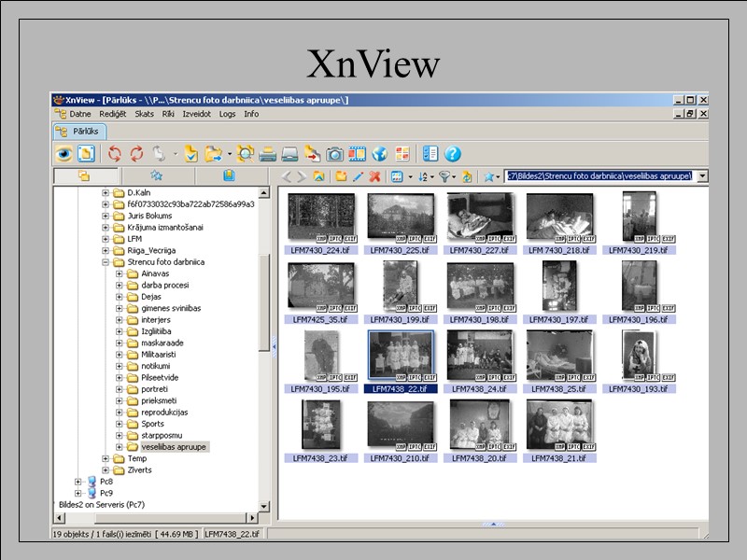Expand the LFM folder node
The width and height of the screenshot is (747, 560).
pos(106,239)
